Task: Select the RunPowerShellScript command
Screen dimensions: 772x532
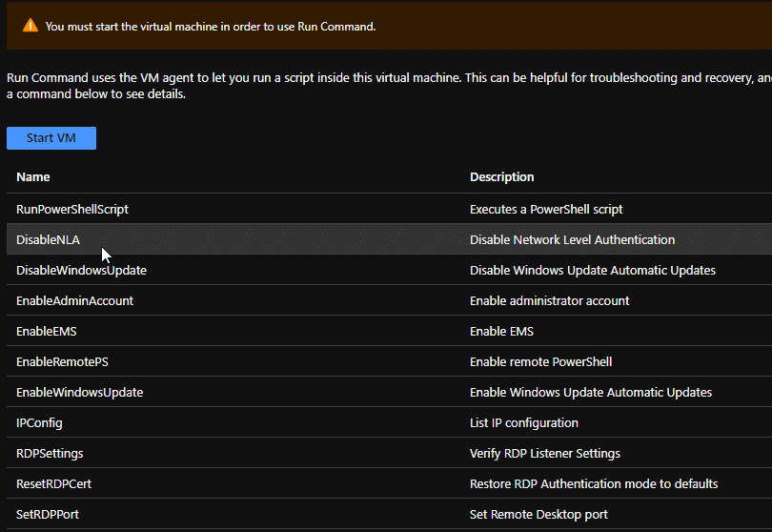Action: point(72,210)
